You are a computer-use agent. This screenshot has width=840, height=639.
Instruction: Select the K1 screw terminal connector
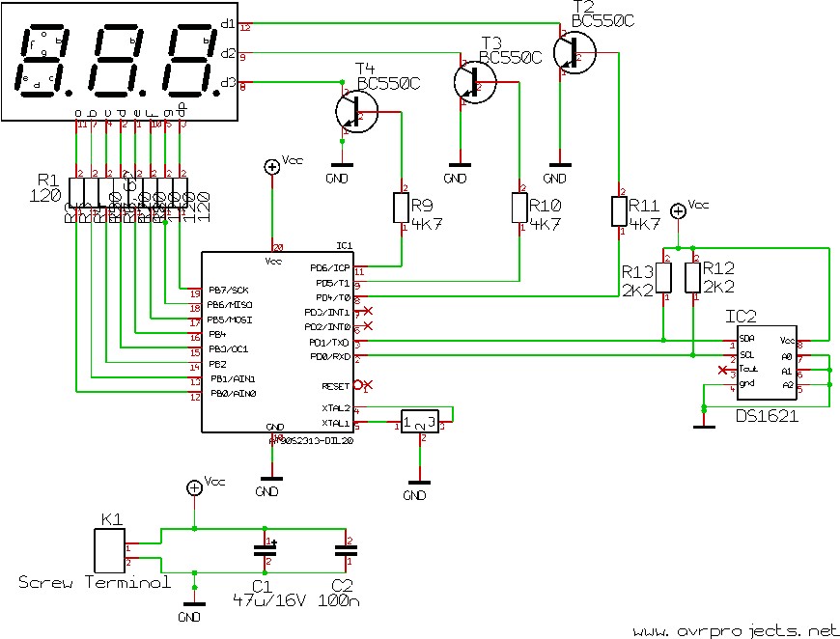(110, 550)
